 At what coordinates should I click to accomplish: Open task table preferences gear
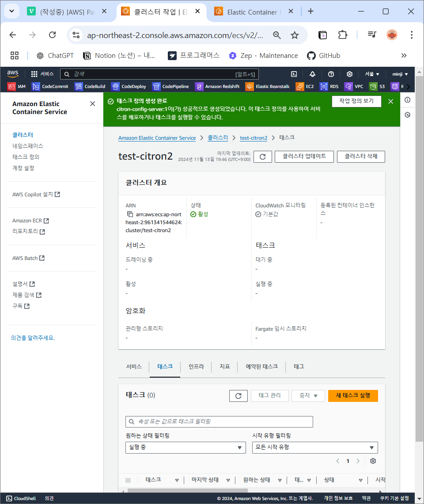tap(373, 461)
